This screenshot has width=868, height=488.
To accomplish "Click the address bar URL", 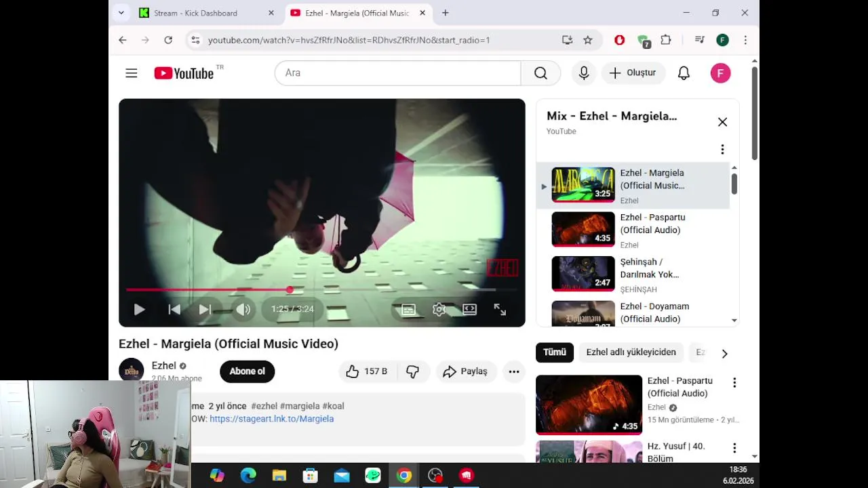I will tap(349, 40).
